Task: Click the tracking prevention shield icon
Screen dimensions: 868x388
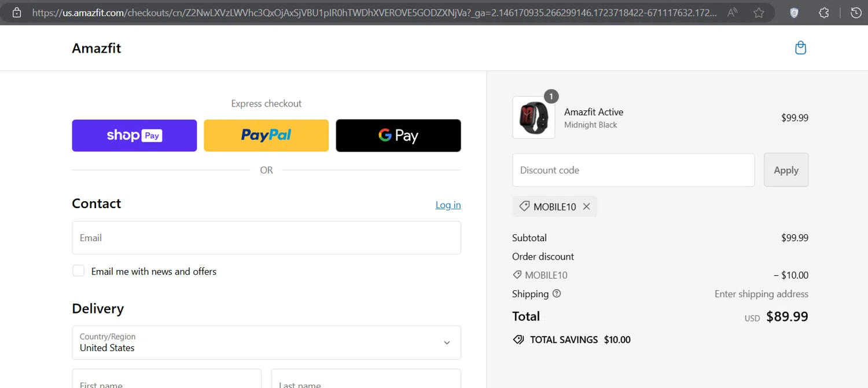Action: (794, 12)
